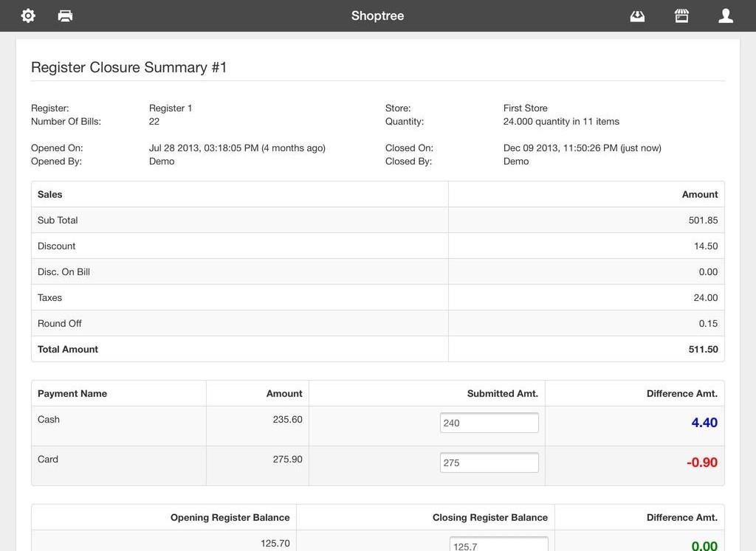Open the user profile icon
Image resolution: width=756 pixels, height=551 pixels.
(726, 15)
